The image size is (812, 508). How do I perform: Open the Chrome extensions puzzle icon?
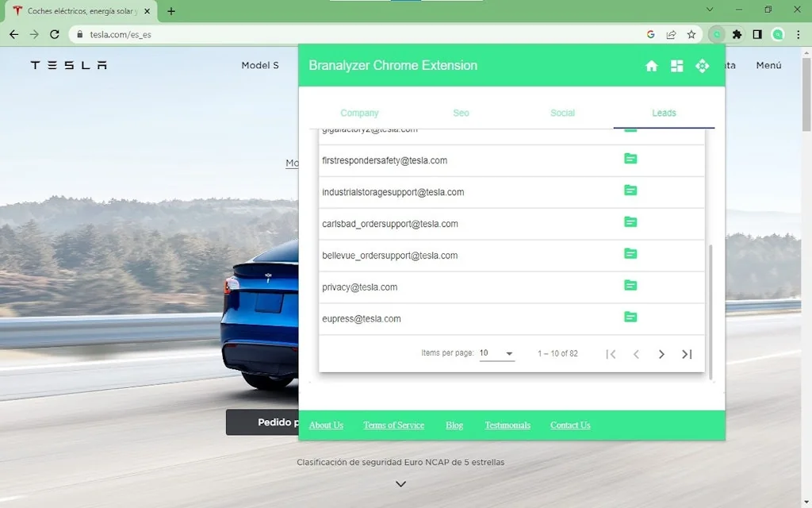(737, 34)
